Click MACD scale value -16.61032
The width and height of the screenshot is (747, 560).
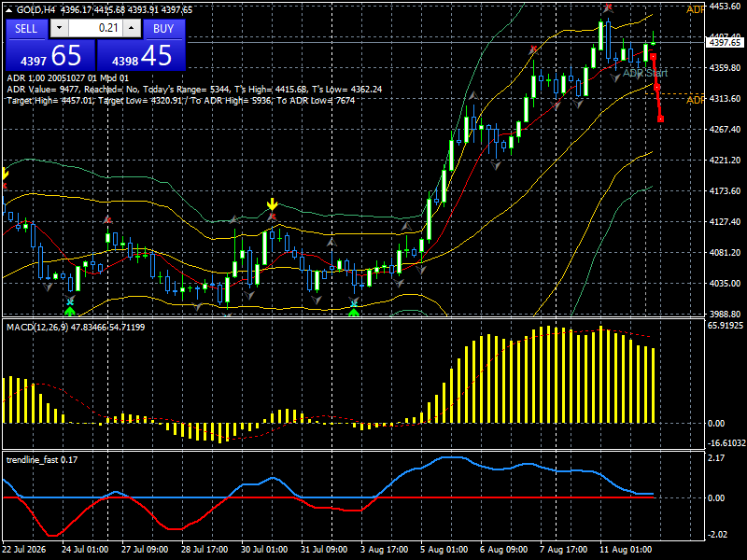coord(726,442)
